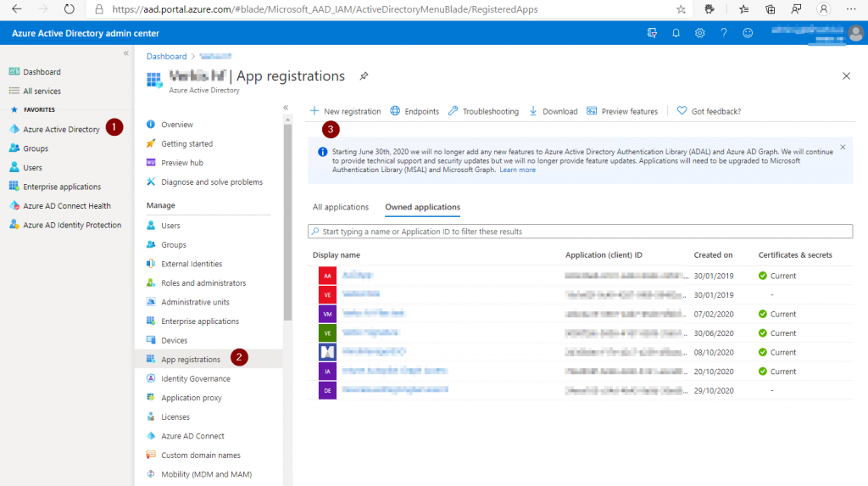
Task: Click the browser address bar URL
Action: [325, 8]
